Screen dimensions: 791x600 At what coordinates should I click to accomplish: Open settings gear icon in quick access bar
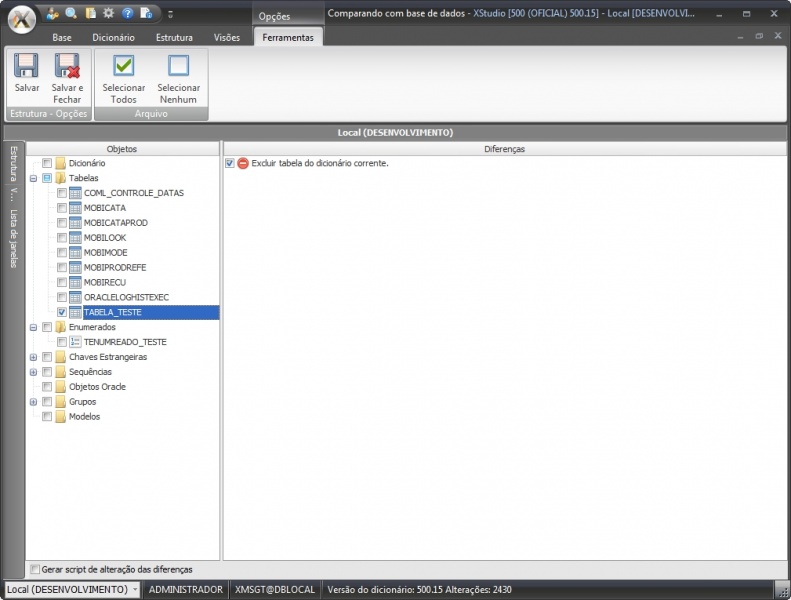tap(108, 13)
